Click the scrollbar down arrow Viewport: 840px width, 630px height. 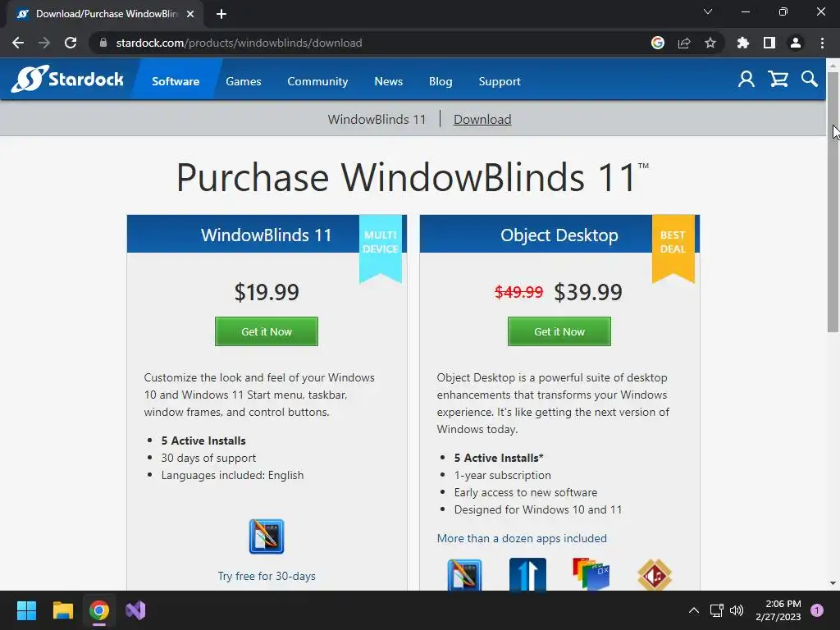[x=833, y=583]
